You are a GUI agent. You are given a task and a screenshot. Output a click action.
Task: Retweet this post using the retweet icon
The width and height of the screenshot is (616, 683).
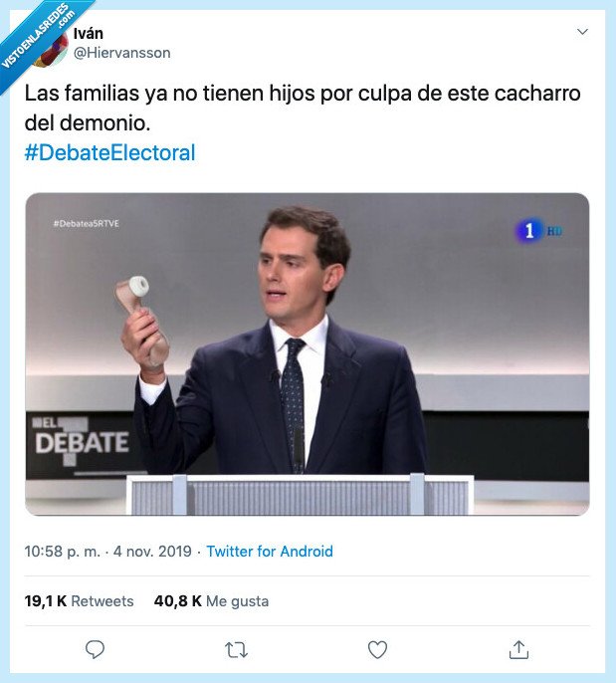coord(236,650)
